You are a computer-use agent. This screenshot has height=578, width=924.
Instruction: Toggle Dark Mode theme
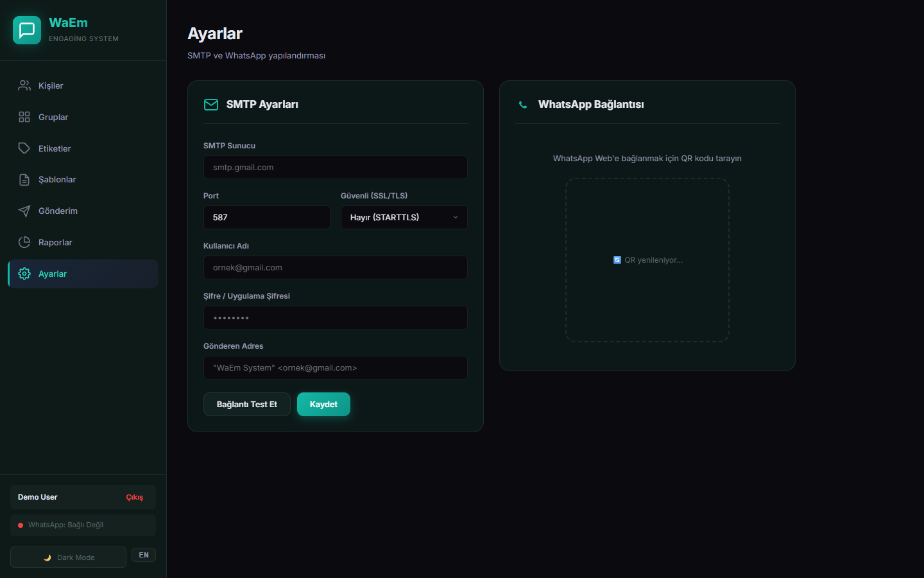[68, 557]
